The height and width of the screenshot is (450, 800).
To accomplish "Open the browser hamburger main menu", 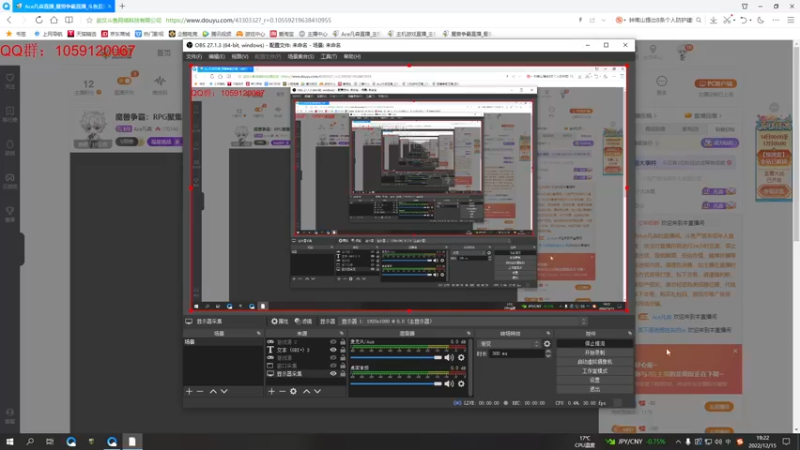I will (790, 20).
